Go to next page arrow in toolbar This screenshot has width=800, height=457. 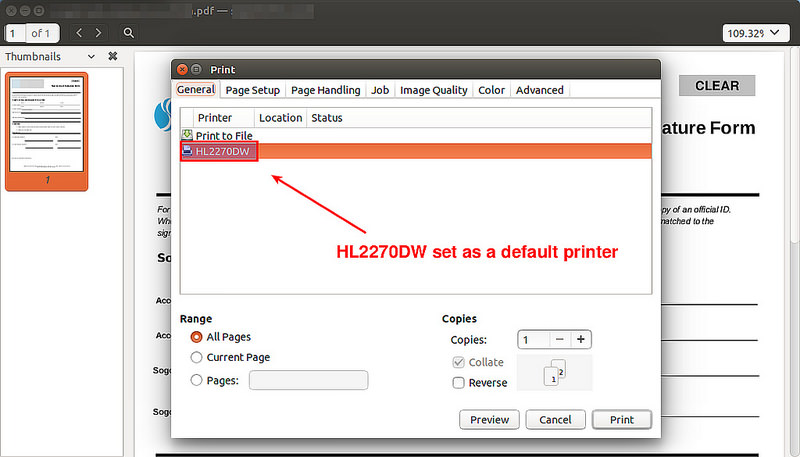(101, 33)
